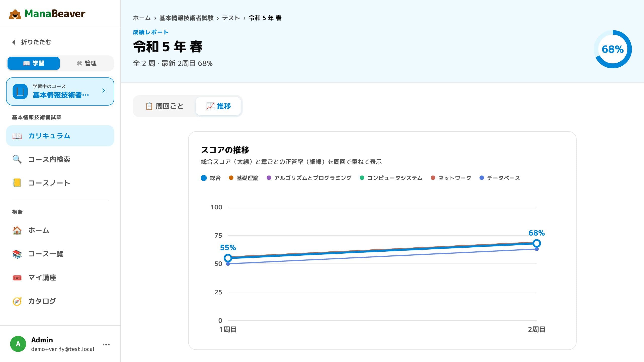The image size is (644, 362).
Task: Click the ManaBeaver brand name text
Action: 55,14
